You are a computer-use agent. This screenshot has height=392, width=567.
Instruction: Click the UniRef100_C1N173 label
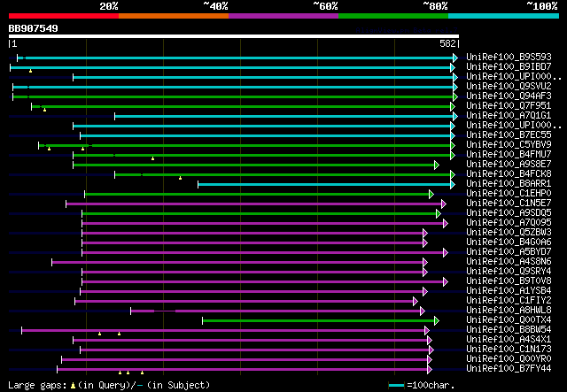point(509,350)
